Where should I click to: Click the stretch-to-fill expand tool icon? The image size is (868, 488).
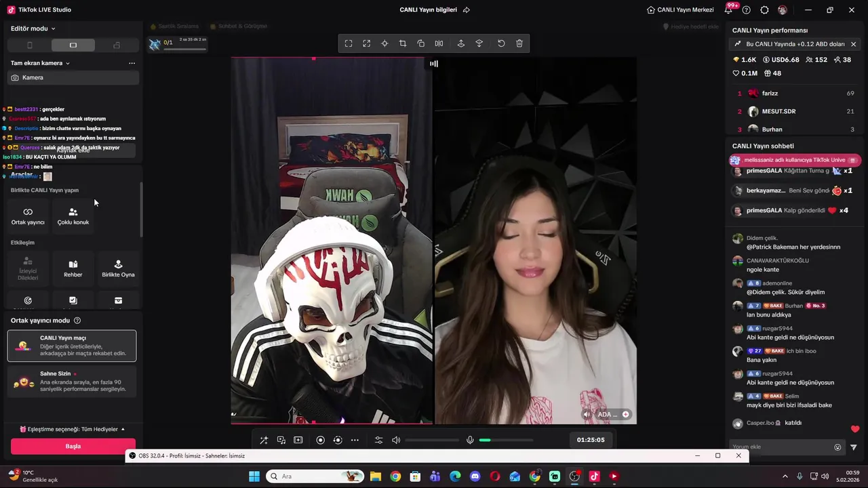point(367,43)
